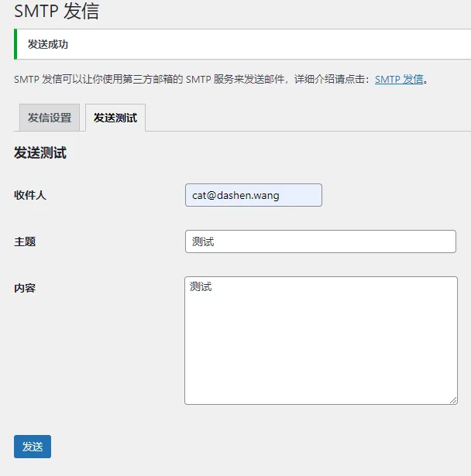Click the 主题 field label

pyautogui.click(x=25, y=242)
